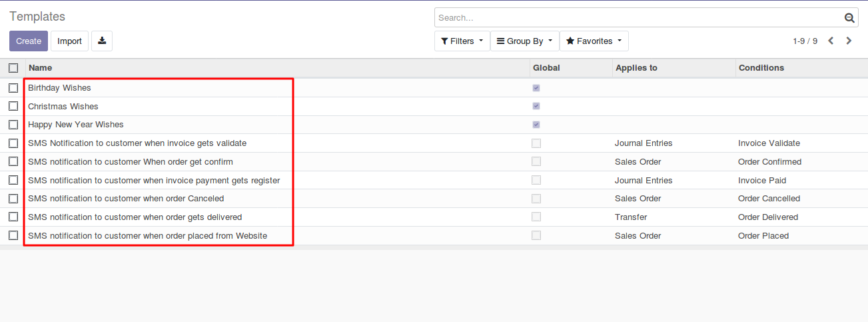Click the Import button

[69, 41]
